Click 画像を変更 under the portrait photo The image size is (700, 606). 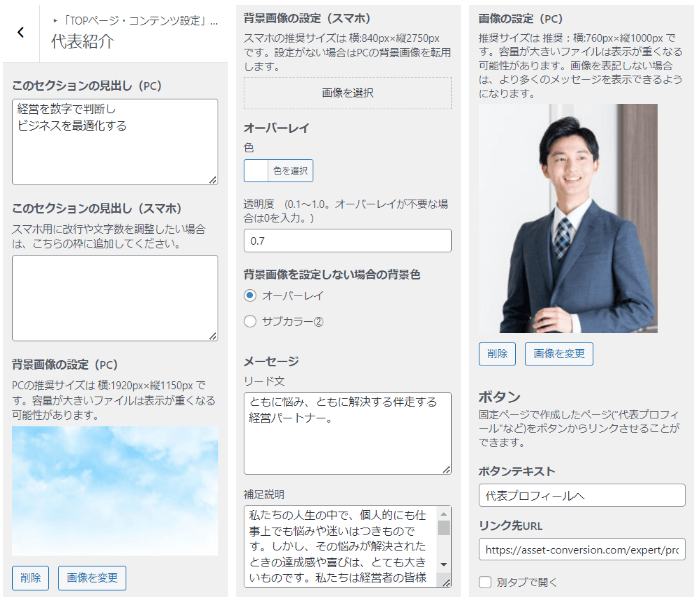click(x=559, y=354)
